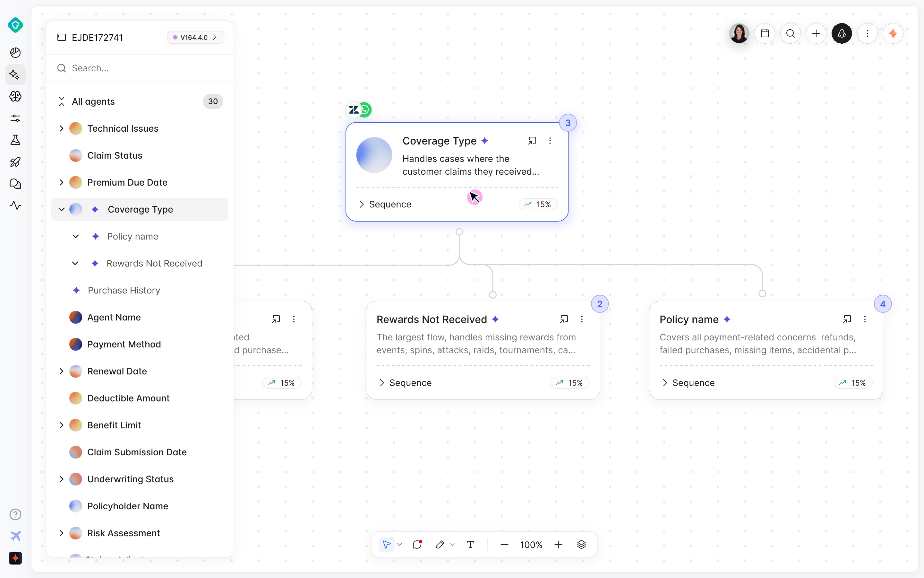Open Policy name card expand icon

coord(847,319)
